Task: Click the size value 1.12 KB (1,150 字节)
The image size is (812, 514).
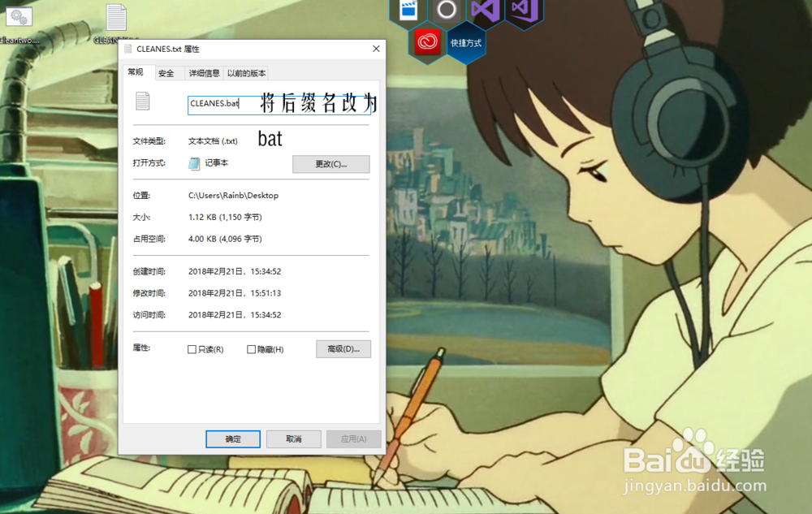Action: [x=225, y=217]
